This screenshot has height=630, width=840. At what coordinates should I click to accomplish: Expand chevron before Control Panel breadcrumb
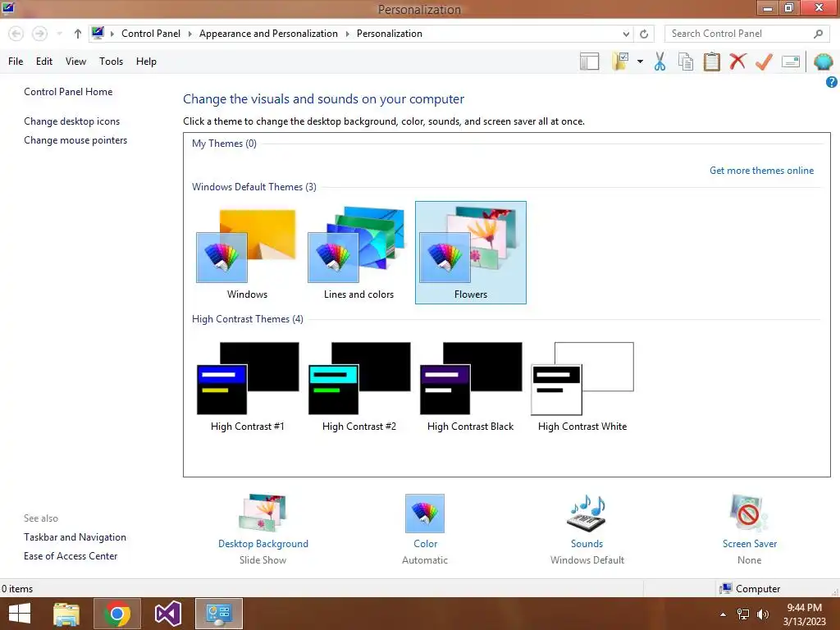coord(112,34)
